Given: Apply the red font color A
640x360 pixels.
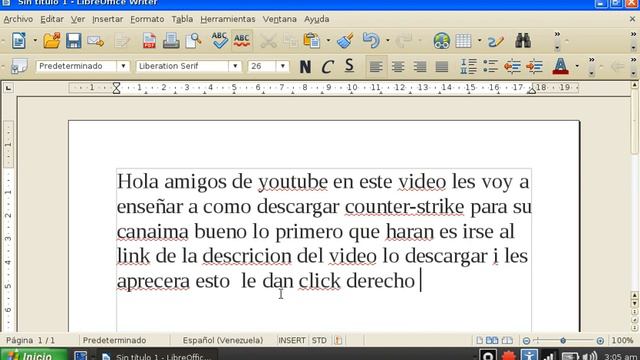Looking at the screenshot, I should point(560,66).
